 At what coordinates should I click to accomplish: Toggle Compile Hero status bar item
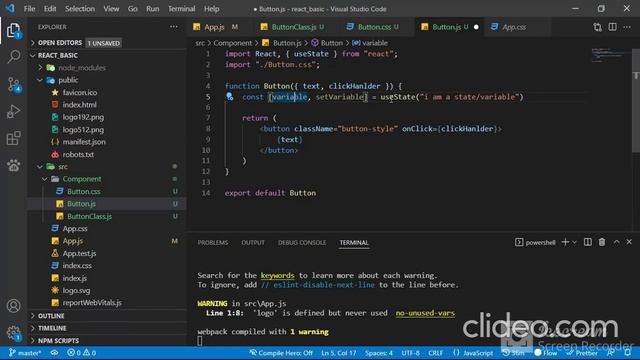tap(281, 353)
